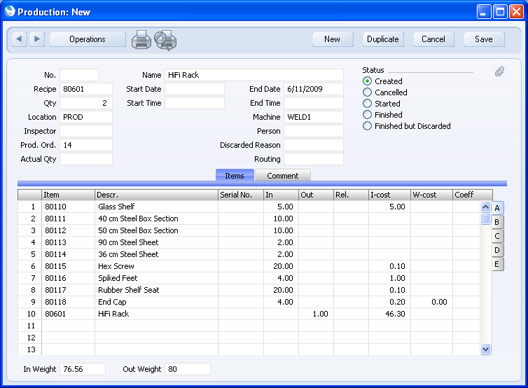Select row number 11

coord(30,326)
